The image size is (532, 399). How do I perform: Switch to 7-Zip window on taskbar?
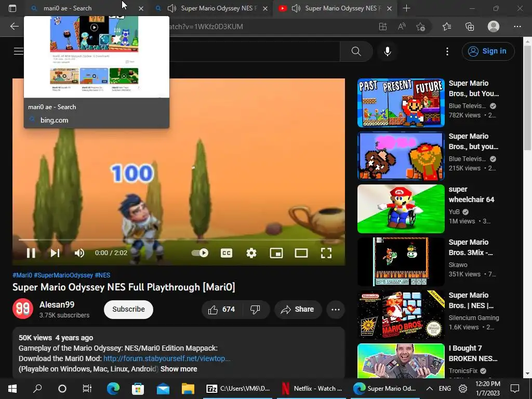237,389
